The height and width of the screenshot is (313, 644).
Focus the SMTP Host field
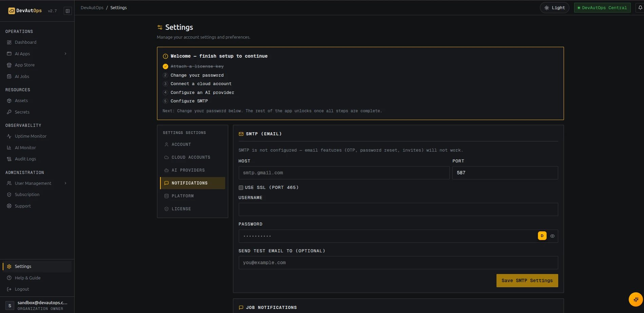pyautogui.click(x=344, y=173)
